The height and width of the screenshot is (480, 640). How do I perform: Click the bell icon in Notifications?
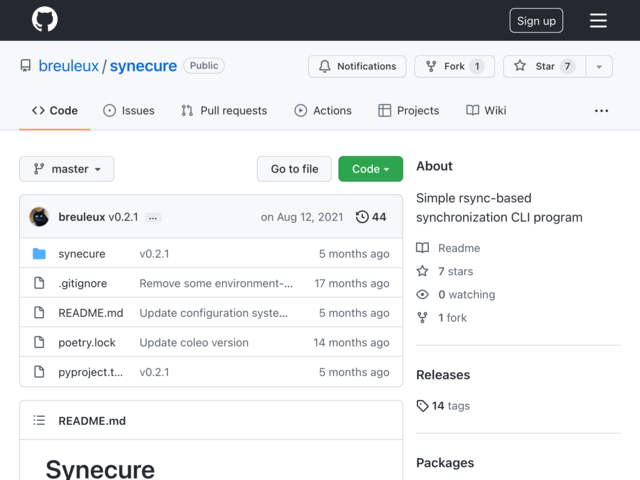[324, 66]
